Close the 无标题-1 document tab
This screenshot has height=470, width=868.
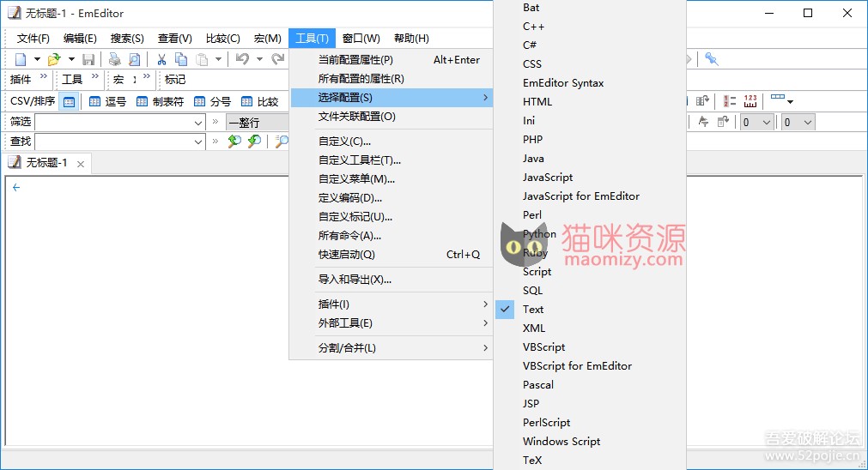[x=81, y=164]
